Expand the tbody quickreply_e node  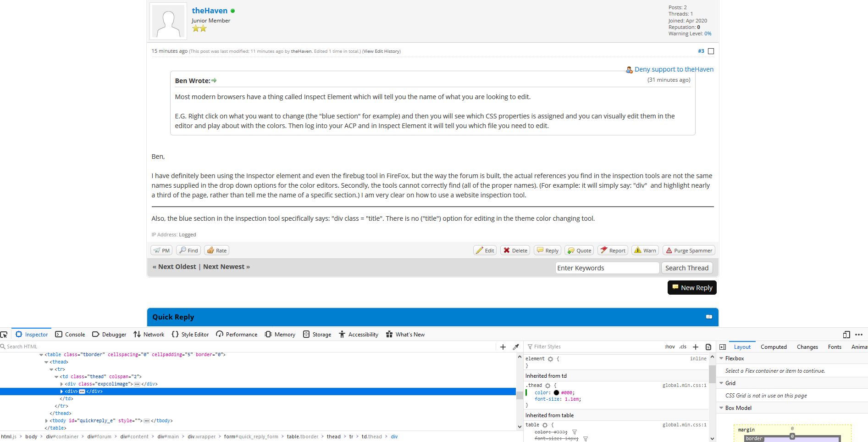tap(46, 421)
